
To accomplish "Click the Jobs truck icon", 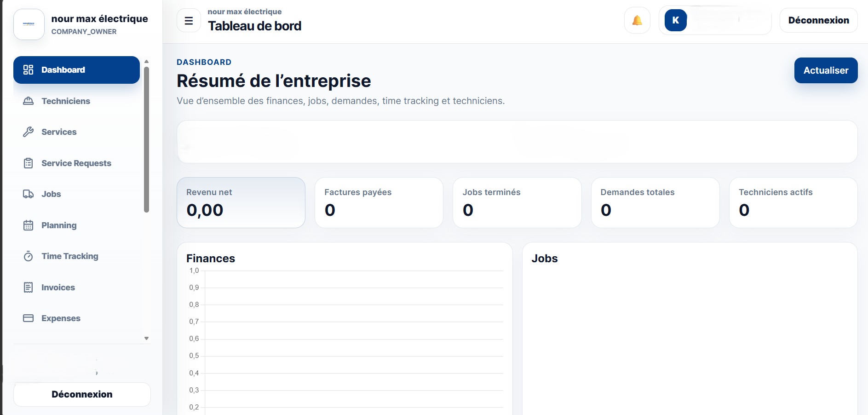I will 28,194.
